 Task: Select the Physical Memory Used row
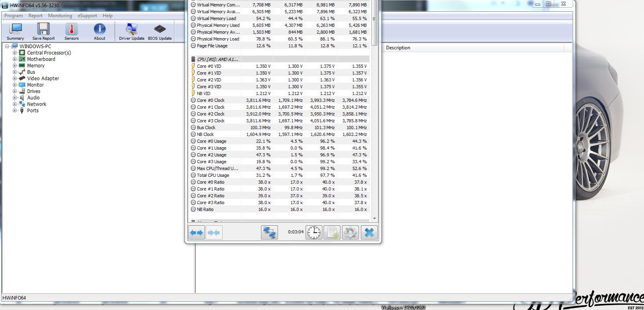(x=280, y=25)
